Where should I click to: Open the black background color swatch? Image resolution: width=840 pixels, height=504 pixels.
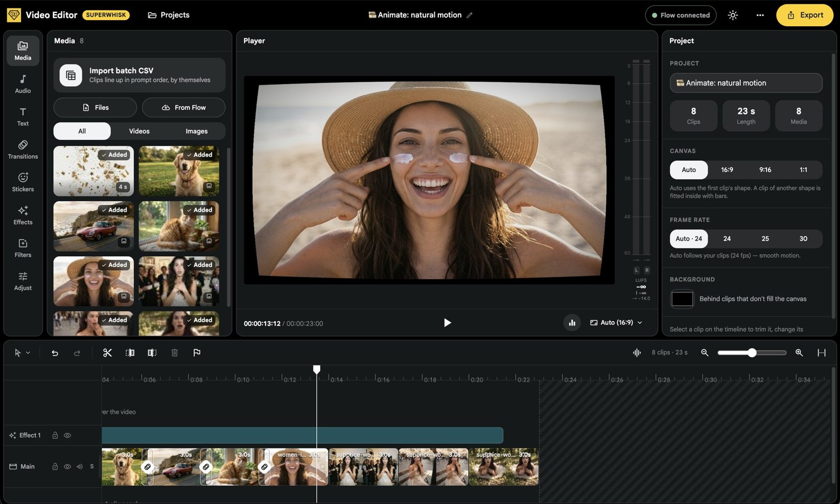(682, 299)
